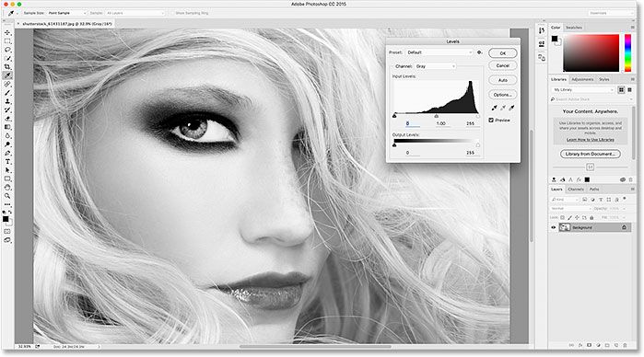The width and height of the screenshot is (644, 357).
Task: Open the History panel icon
Action: point(542,30)
